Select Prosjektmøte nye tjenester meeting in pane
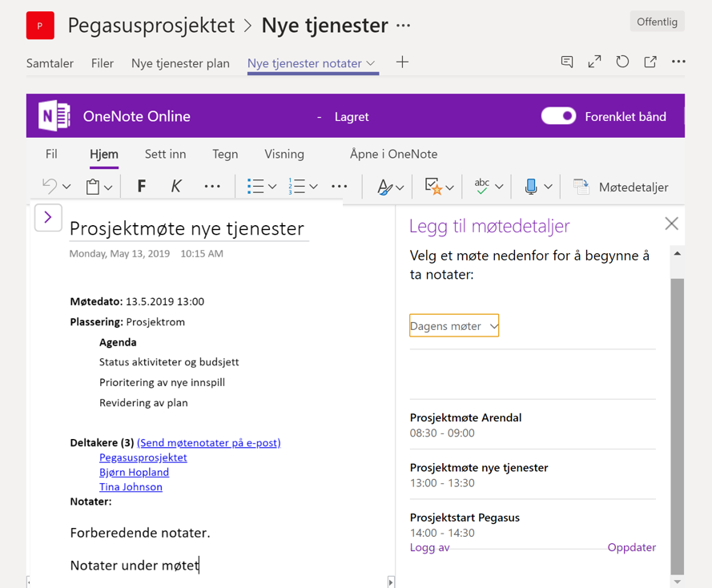The height and width of the screenshot is (588, 712). click(x=533, y=474)
